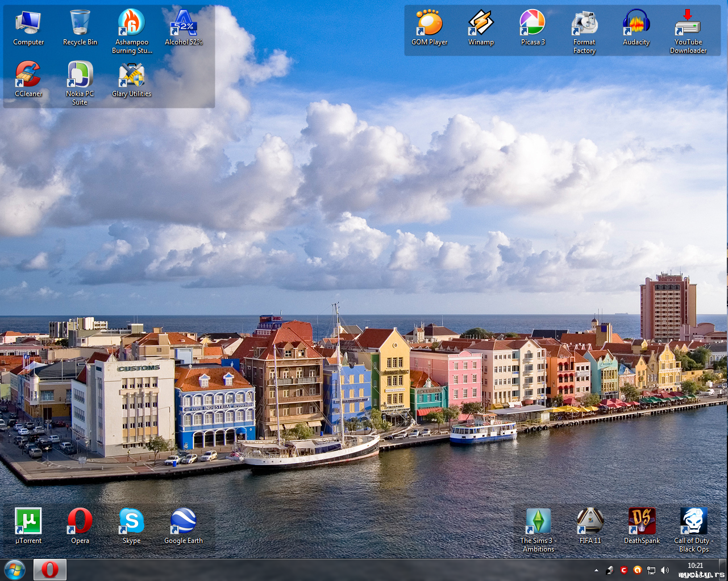Select the Audacity desktop icon
Viewport: 728px width, 581px height.
636,24
